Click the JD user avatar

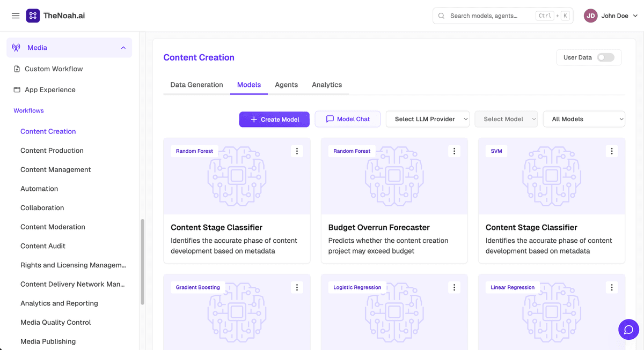tap(591, 16)
